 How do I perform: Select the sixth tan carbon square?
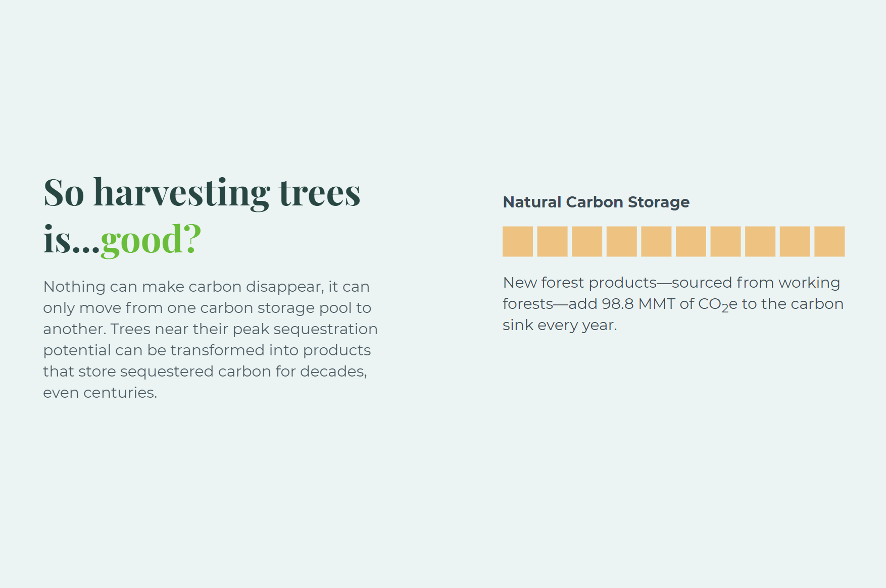pos(691,241)
